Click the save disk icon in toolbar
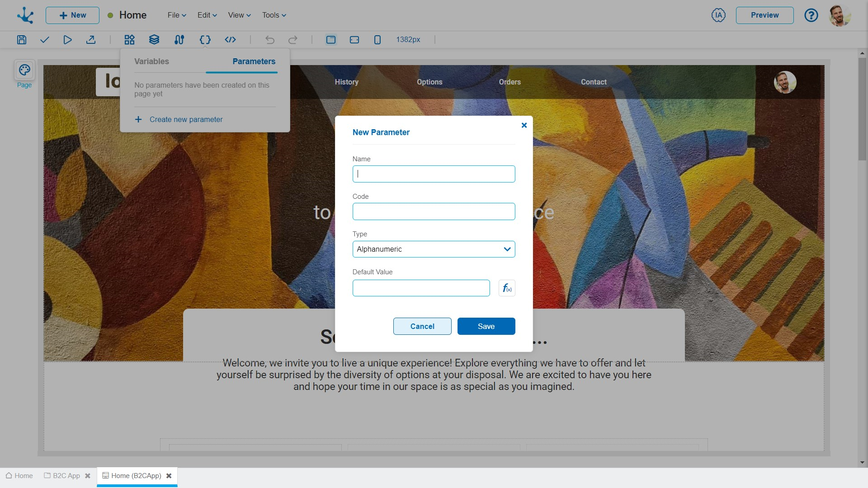This screenshot has height=488, width=868. (x=21, y=40)
